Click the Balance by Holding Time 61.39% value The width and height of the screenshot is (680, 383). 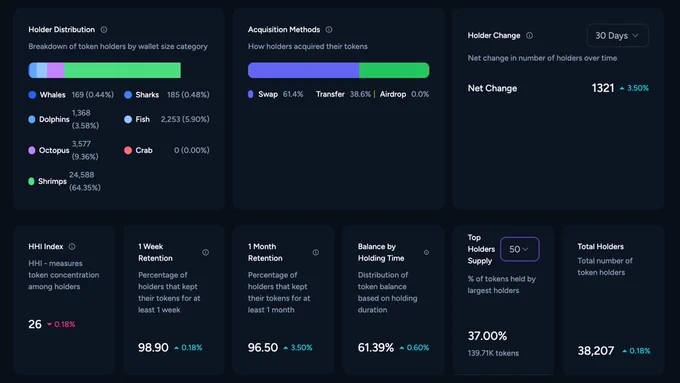[x=376, y=347]
